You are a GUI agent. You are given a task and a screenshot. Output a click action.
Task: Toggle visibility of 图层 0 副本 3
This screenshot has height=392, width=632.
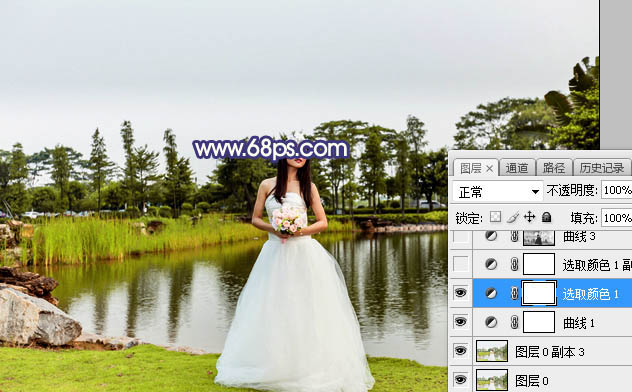[x=460, y=351]
